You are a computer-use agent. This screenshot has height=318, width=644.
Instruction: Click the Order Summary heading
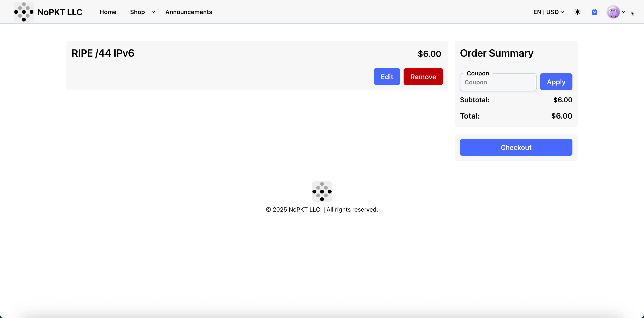click(496, 53)
